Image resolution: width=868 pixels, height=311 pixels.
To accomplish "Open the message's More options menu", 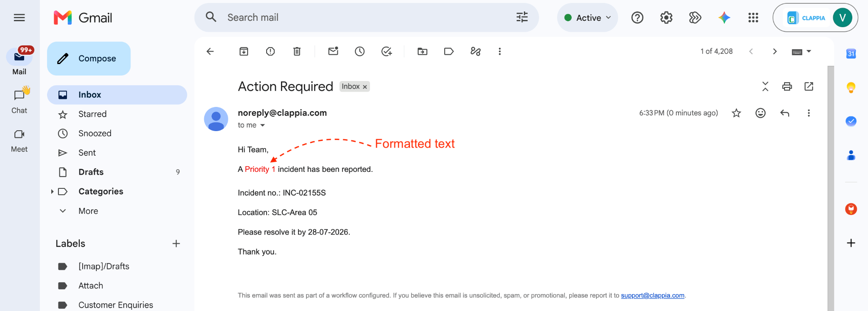I will (x=809, y=113).
